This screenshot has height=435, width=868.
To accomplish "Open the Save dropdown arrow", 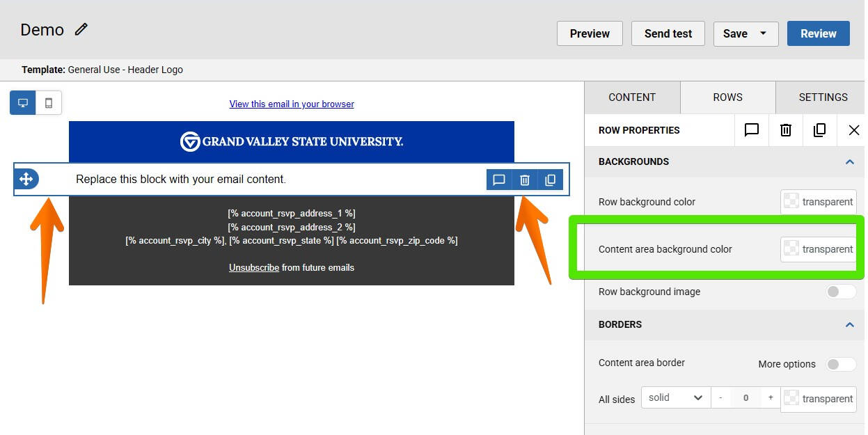I will tap(763, 33).
